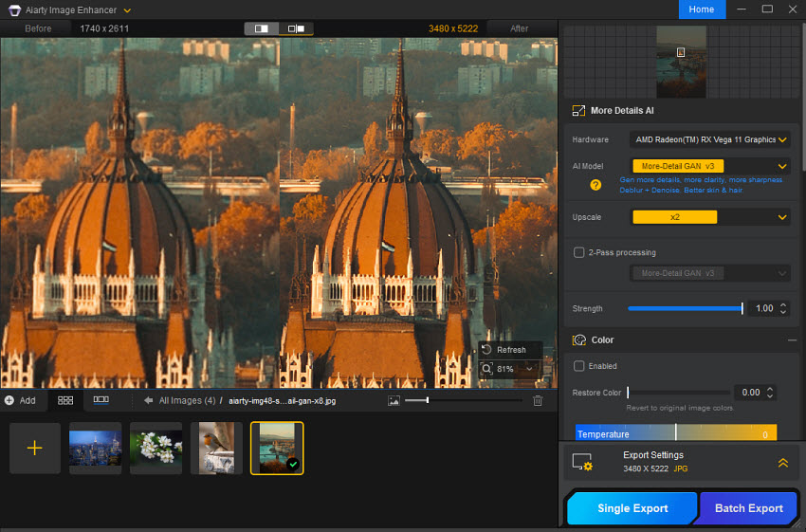Click the AI model description text link

point(701,185)
